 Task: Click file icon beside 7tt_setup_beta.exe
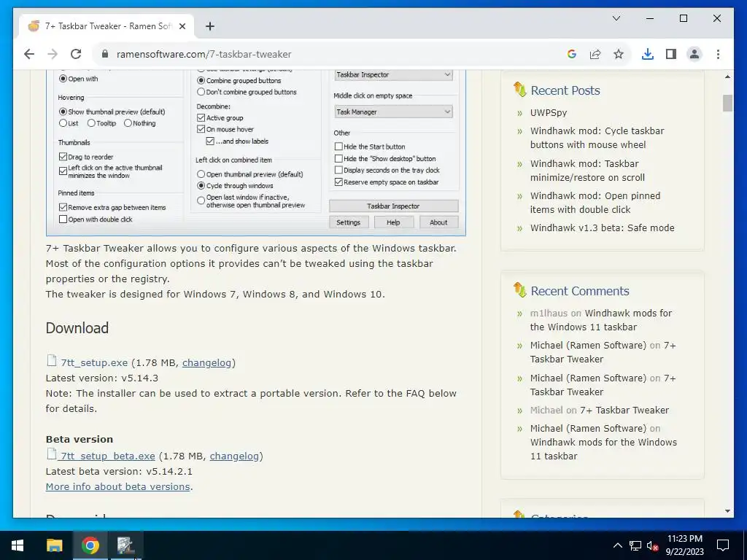(52, 454)
